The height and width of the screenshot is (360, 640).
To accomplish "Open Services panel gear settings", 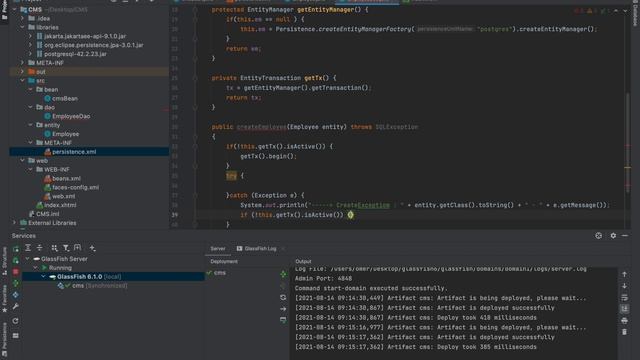I will pyautogui.click(x=613, y=236).
